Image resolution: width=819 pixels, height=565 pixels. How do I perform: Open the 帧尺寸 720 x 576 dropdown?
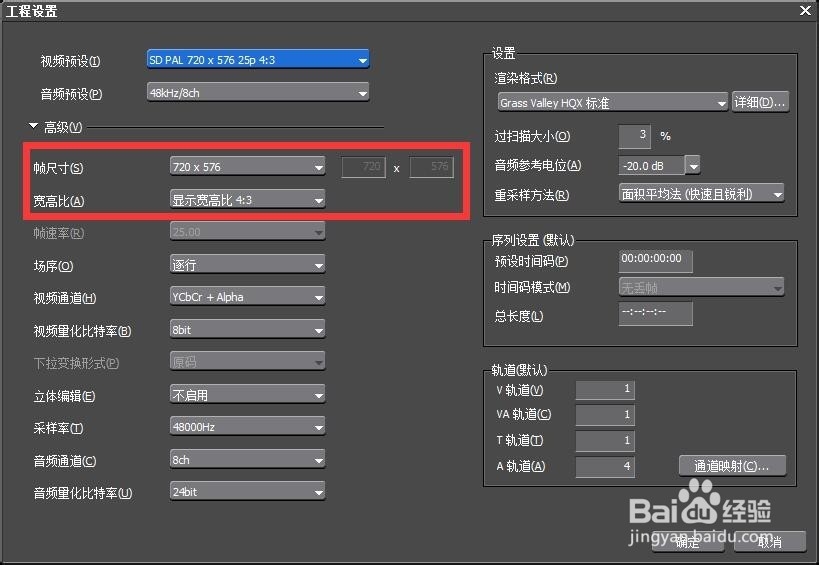point(248,167)
